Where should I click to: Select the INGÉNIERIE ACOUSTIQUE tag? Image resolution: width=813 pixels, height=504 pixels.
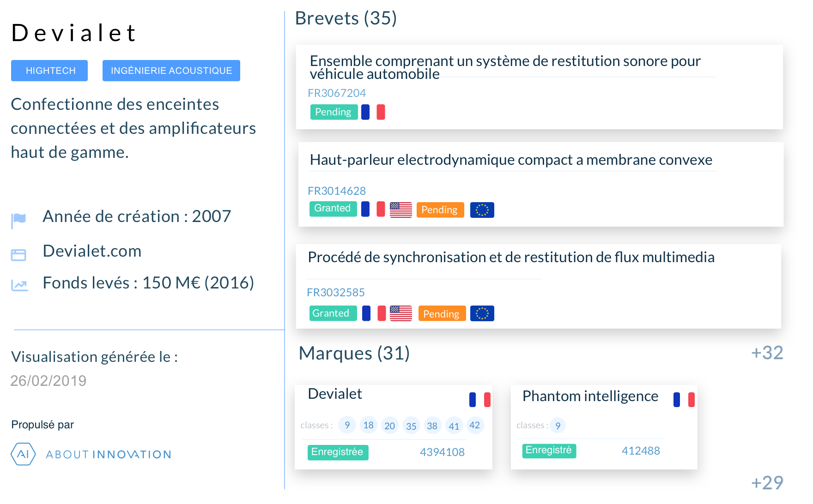pos(171,71)
